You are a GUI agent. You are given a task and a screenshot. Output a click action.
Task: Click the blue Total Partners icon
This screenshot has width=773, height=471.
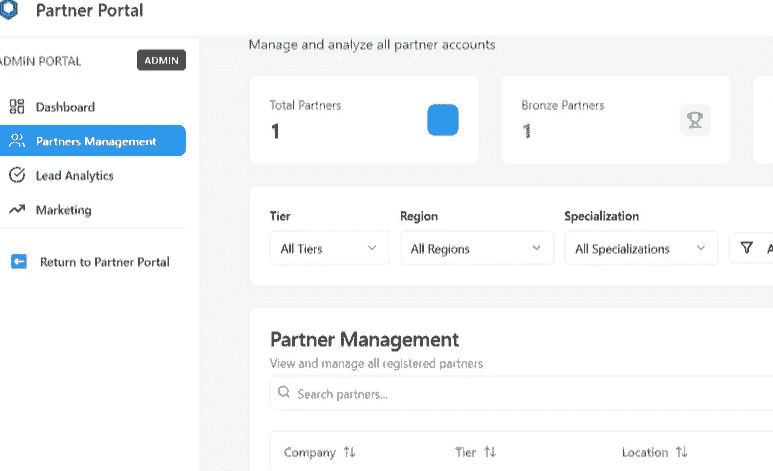coord(443,120)
